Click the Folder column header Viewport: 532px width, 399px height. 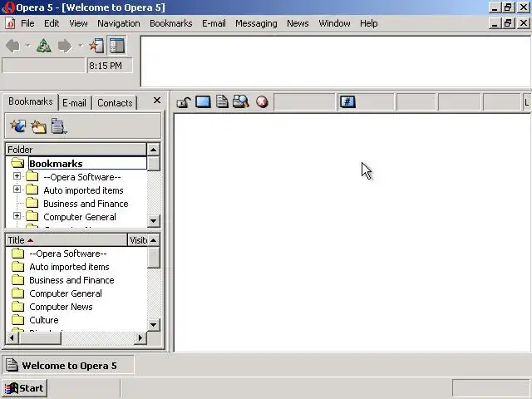coord(76,150)
